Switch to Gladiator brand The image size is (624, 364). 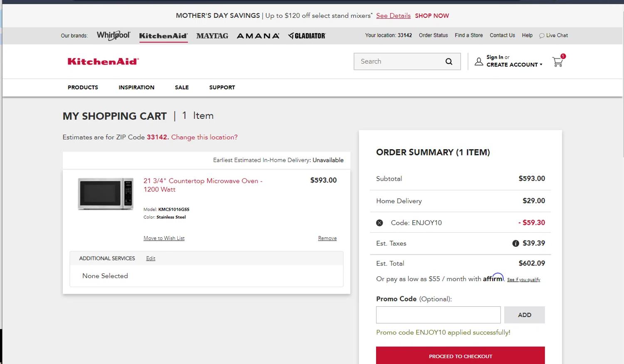307,36
